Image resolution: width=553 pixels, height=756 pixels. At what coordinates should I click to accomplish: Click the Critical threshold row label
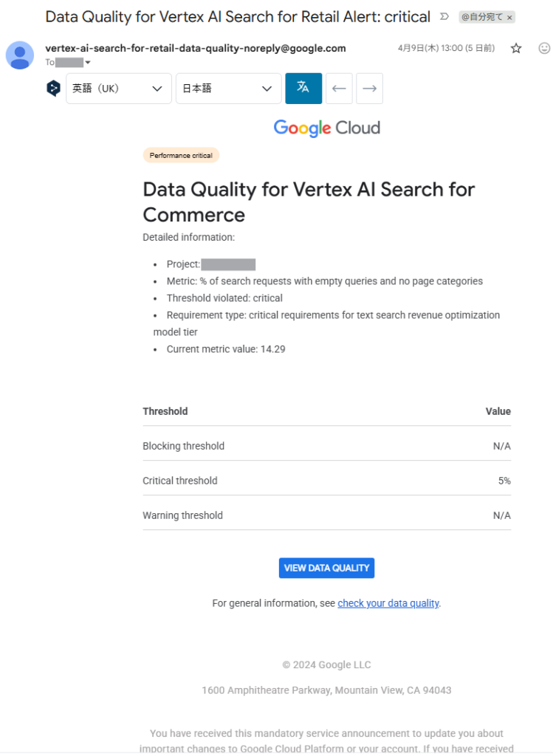180,481
